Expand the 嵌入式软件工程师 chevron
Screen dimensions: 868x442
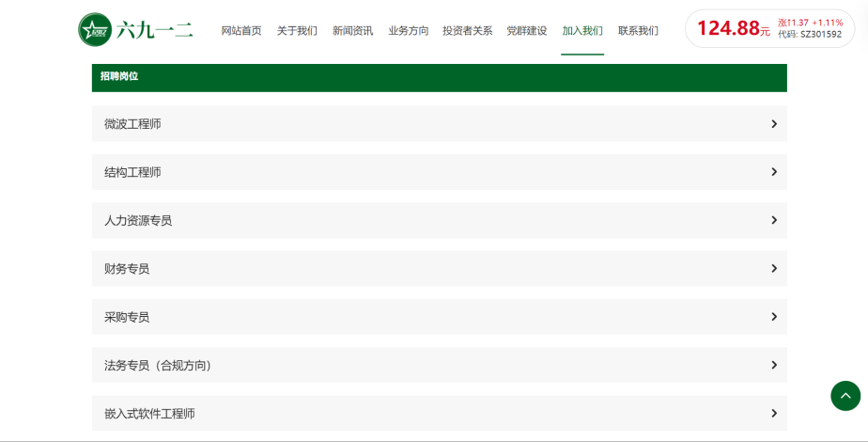click(x=774, y=413)
